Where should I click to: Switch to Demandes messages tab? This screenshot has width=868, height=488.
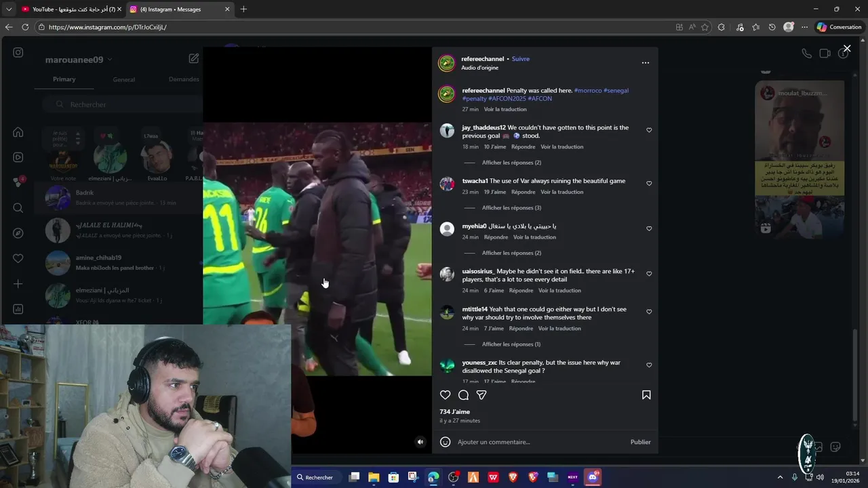point(184,79)
